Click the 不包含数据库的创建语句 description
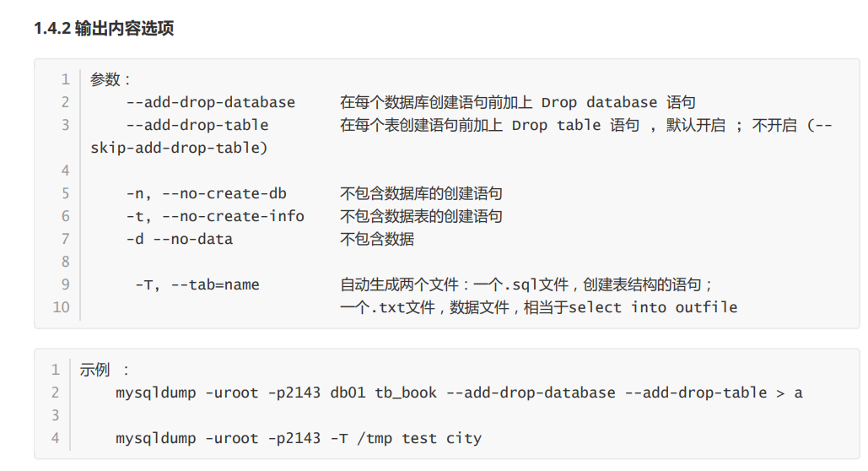 420,193
